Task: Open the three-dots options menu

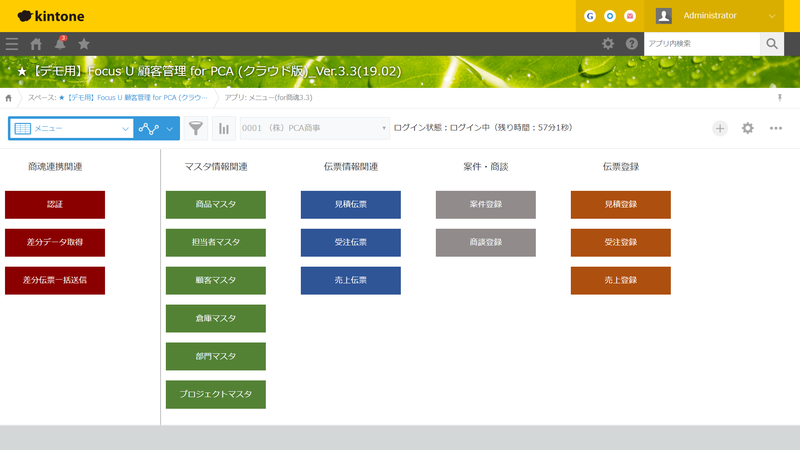Action: pyautogui.click(x=776, y=129)
